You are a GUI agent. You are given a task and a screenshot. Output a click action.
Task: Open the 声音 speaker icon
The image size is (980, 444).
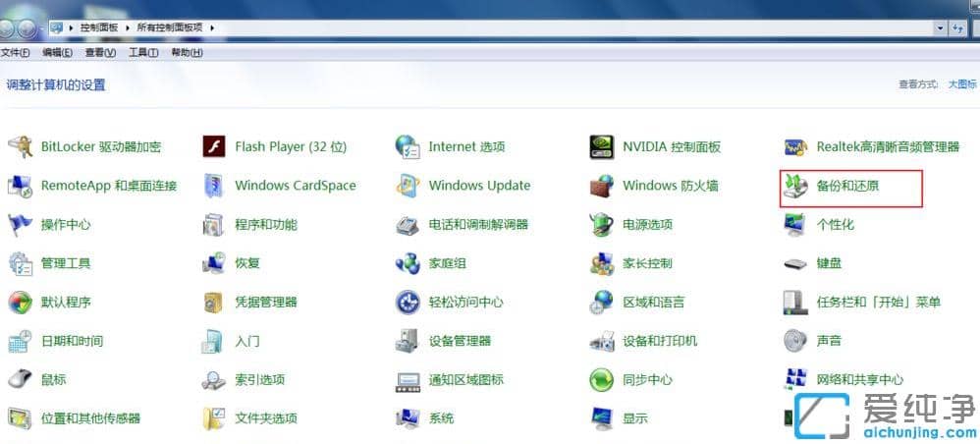point(795,341)
